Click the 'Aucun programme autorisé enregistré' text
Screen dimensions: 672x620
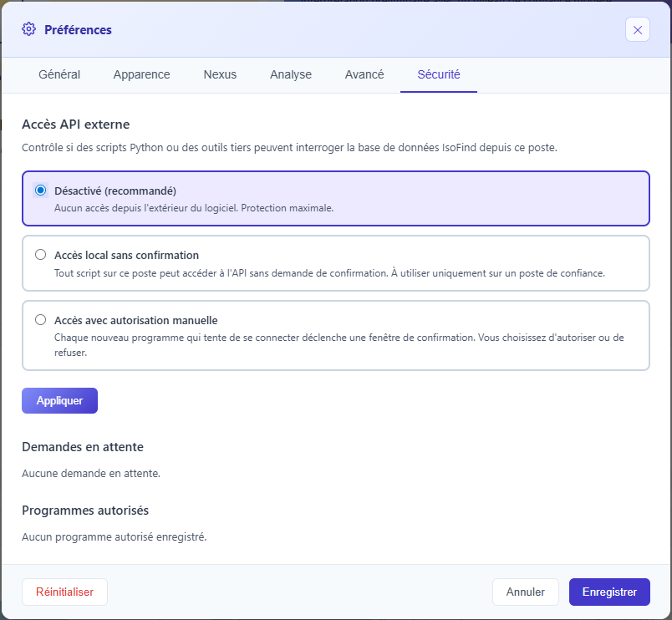114,536
